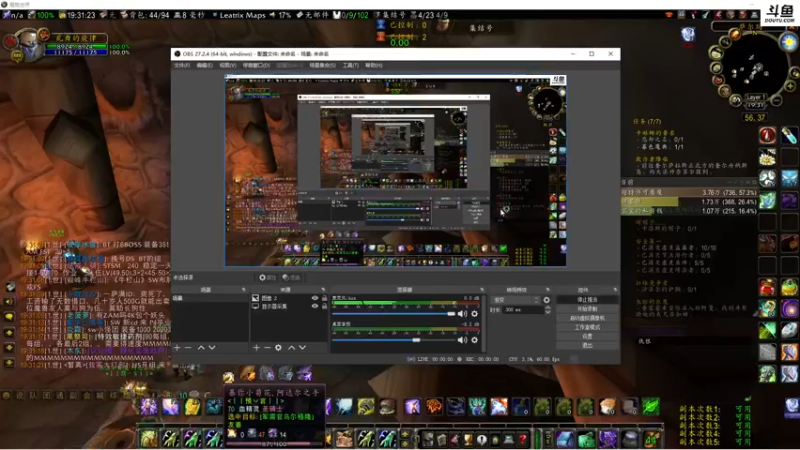Float the Controls (控件) dock panel
Image resolution: width=800 pixels, height=450 pixels.
coord(615,290)
